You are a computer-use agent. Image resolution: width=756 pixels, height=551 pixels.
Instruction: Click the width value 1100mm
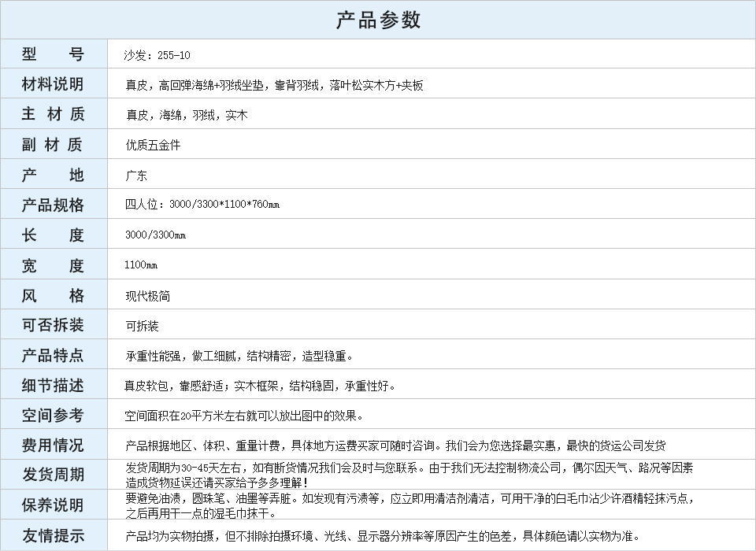tap(141, 264)
